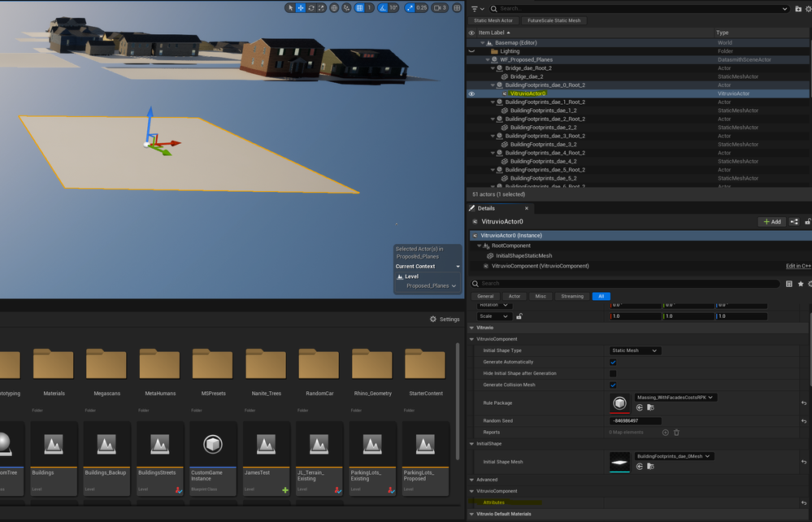Click the Add component button
The height and width of the screenshot is (522, 812).
[x=771, y=221]
